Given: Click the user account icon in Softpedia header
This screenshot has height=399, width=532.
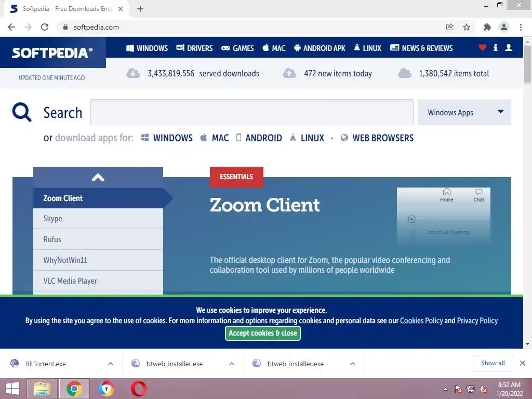Looking at the screenshot, I should [509, 47].
